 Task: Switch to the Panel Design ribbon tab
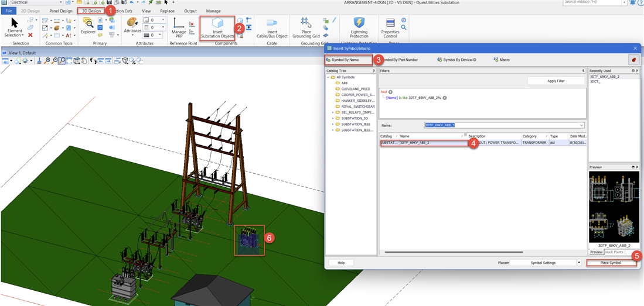pos(61,11)
